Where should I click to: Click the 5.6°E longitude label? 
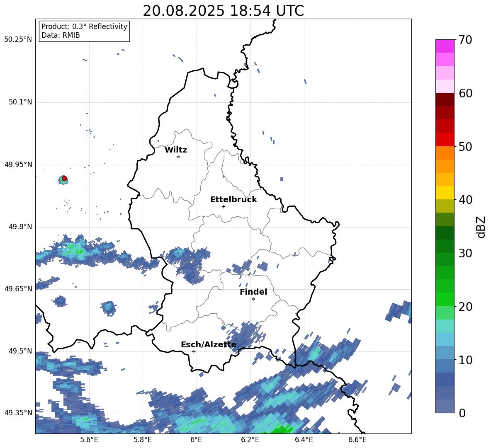coord(89,440)
